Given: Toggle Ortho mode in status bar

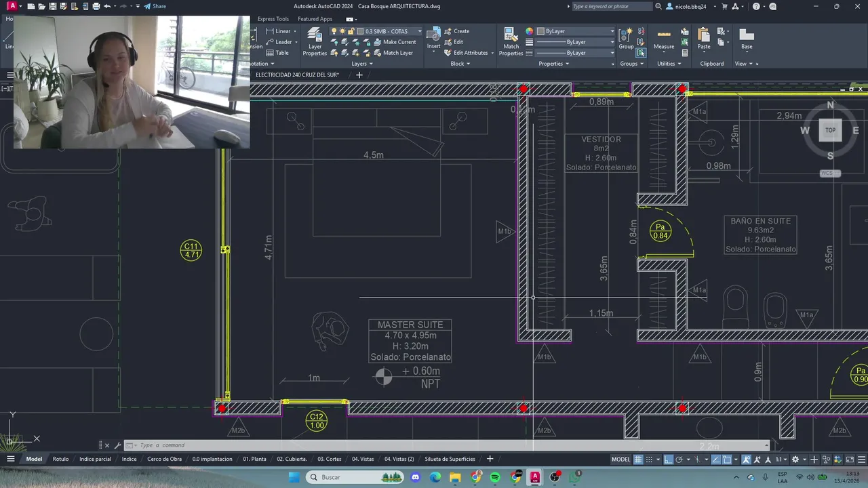Looking at the screenshot, I should [669, 460].
